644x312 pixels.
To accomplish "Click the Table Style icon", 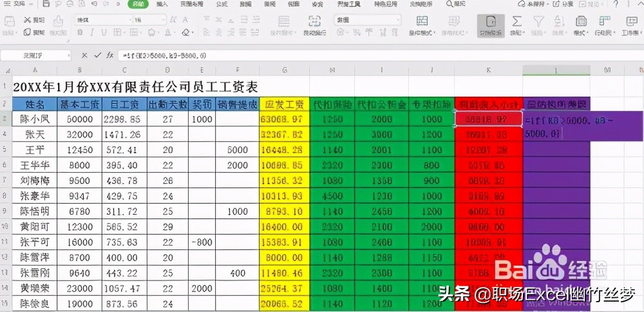I will click(454, 21).
